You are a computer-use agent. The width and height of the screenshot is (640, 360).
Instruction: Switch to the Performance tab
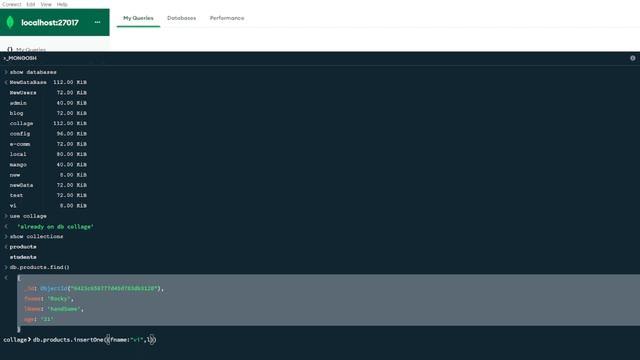coord(227,18)
